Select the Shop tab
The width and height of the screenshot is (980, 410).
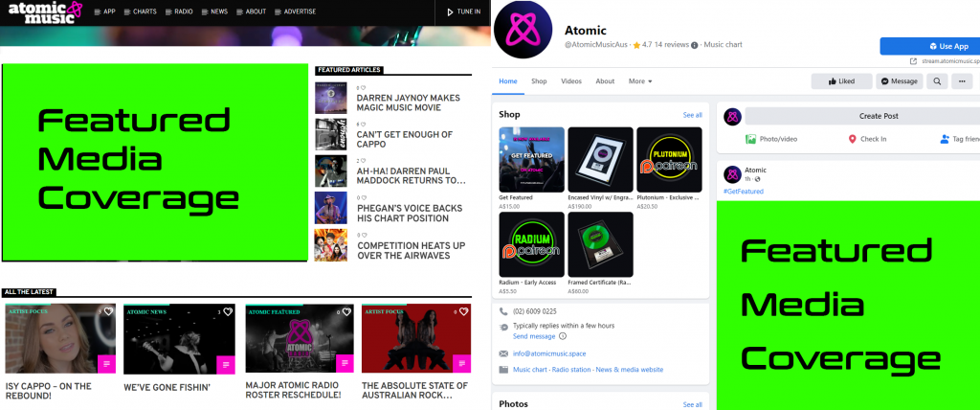(x=539, y=81)
